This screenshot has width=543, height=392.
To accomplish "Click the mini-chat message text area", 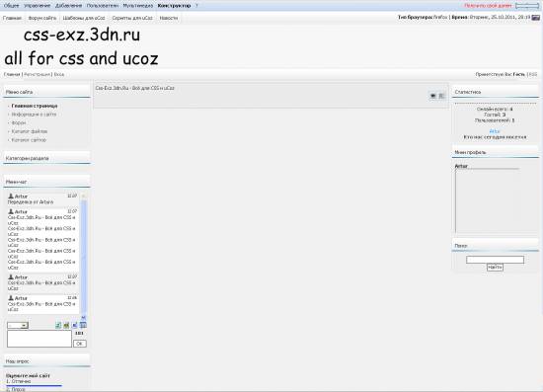I will click(x=39, y=339).
